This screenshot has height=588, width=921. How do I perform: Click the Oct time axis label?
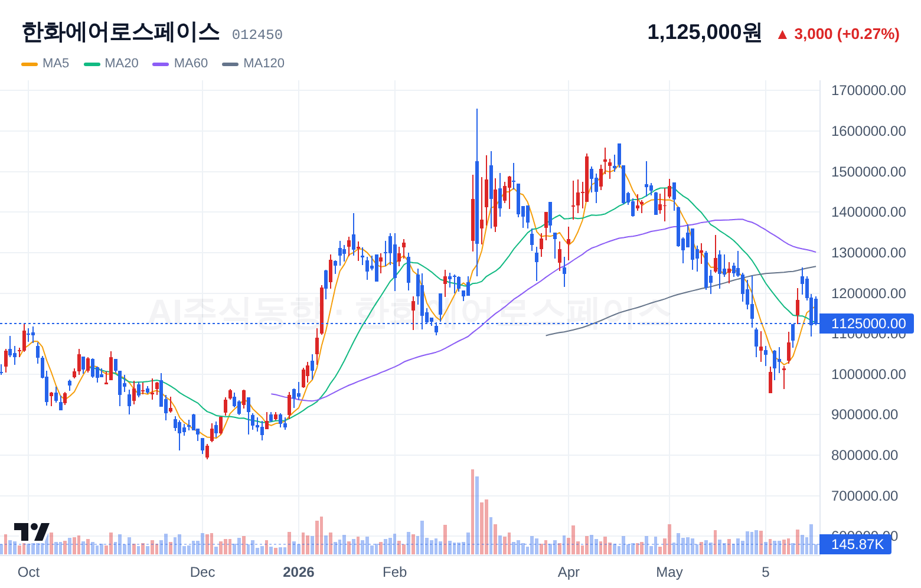28,572
